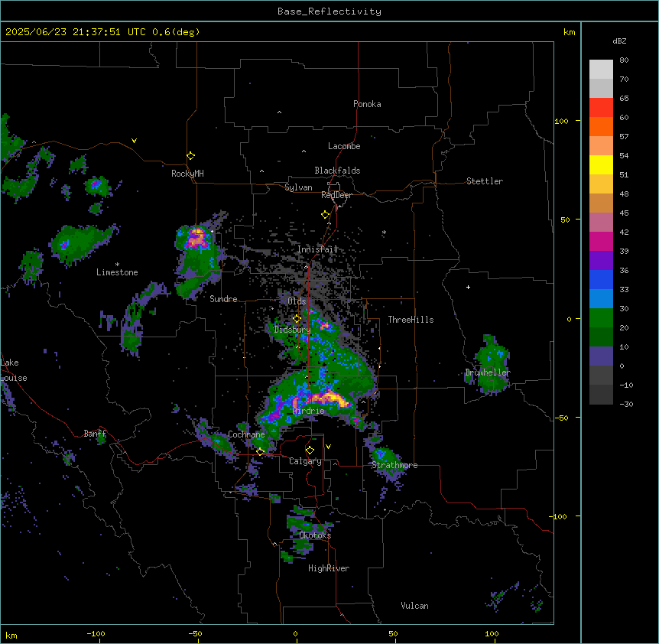Select the yellow 51-54 dBZ legend swatch

pos(601,164)
